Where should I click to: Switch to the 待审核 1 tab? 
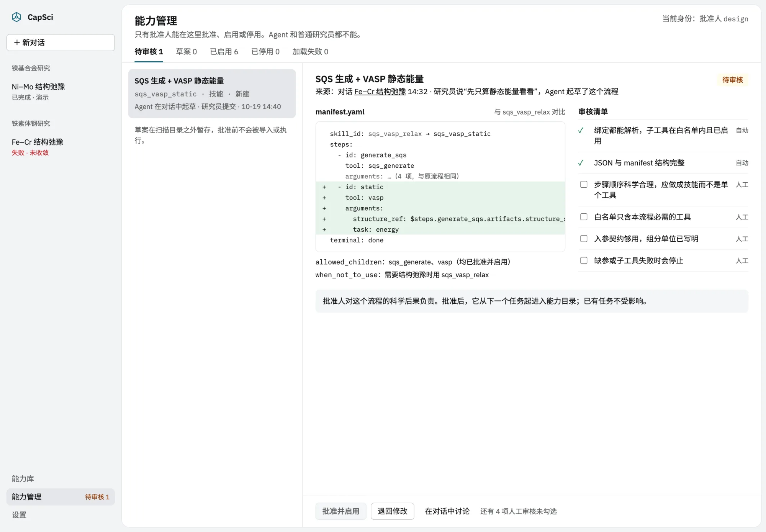(x=149, y=52)
